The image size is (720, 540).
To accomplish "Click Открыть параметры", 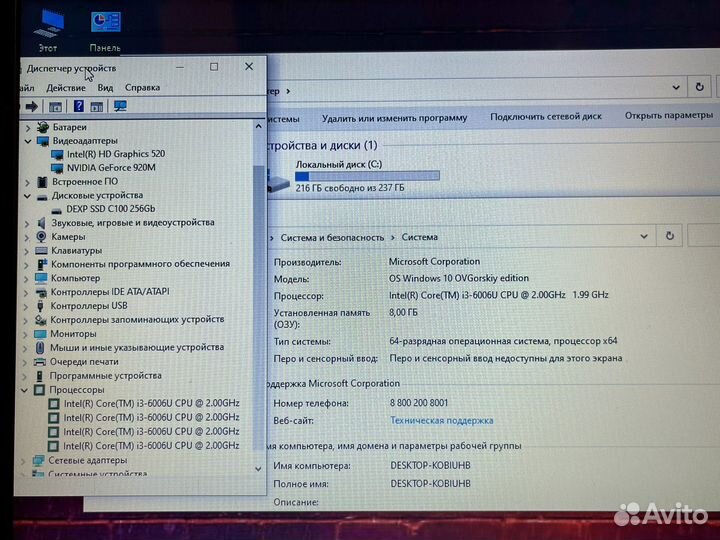I will pyautogui.click(x=669, y=115).
